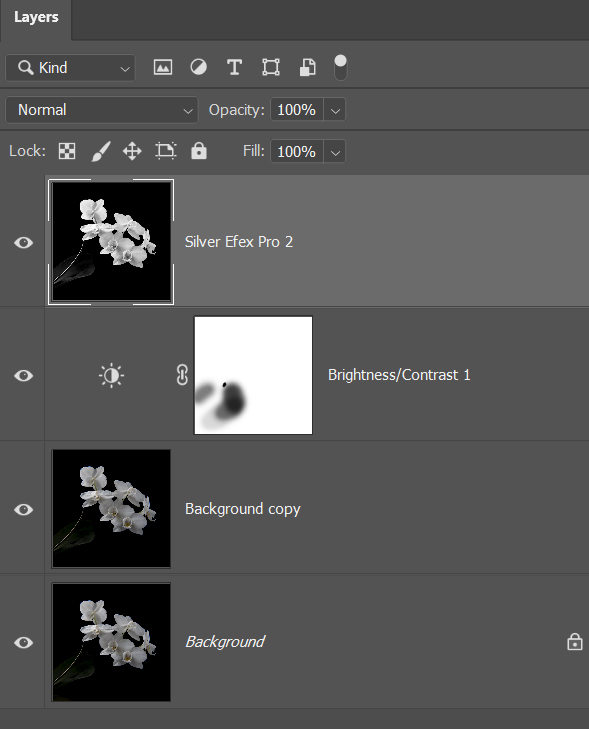Select Background copy layer thumbnail
The width and height of the screenshot is (589, 729).
coord(111,509)
